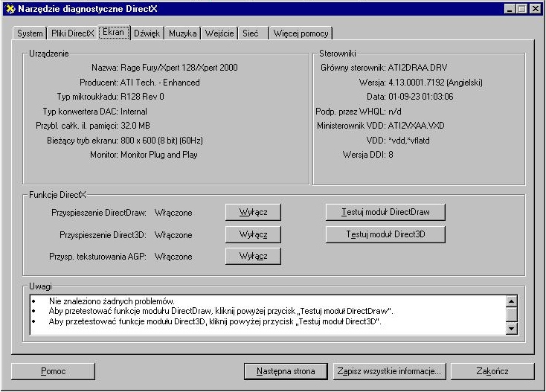Screen dimensions: 546x392
Task: Click chip type R128 Rev 0
Action: coord(142,97)
